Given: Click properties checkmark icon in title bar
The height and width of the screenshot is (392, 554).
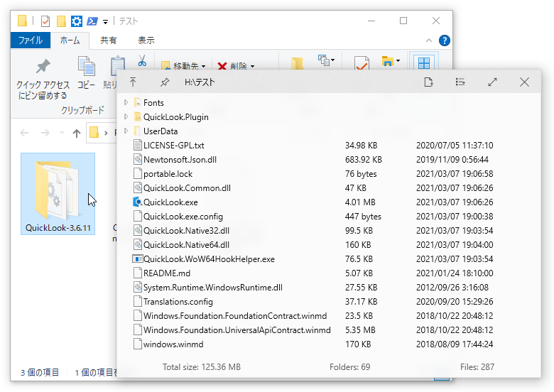Looking at the screenshot, I should tap(45, 21).
